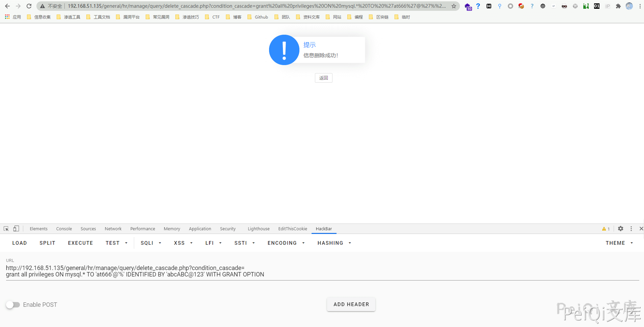Click the HackBar URL text field
The width and height of the screenshot is (644, 327).
coord(323,271)
